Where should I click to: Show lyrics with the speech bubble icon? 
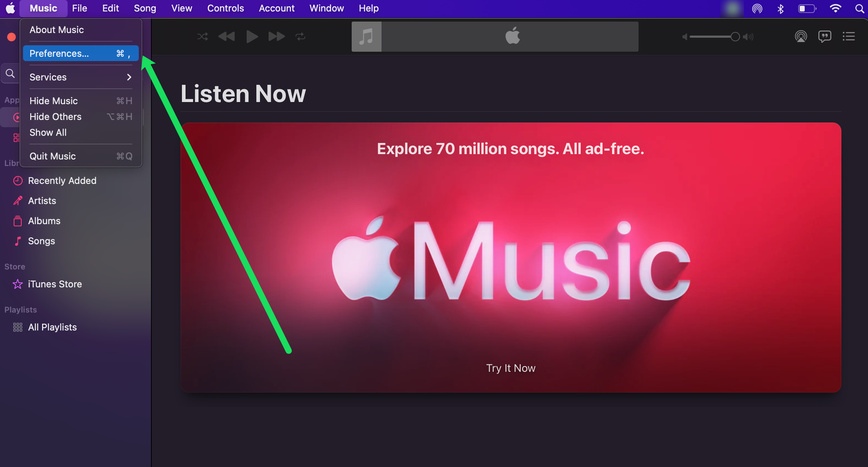point(824,37)
